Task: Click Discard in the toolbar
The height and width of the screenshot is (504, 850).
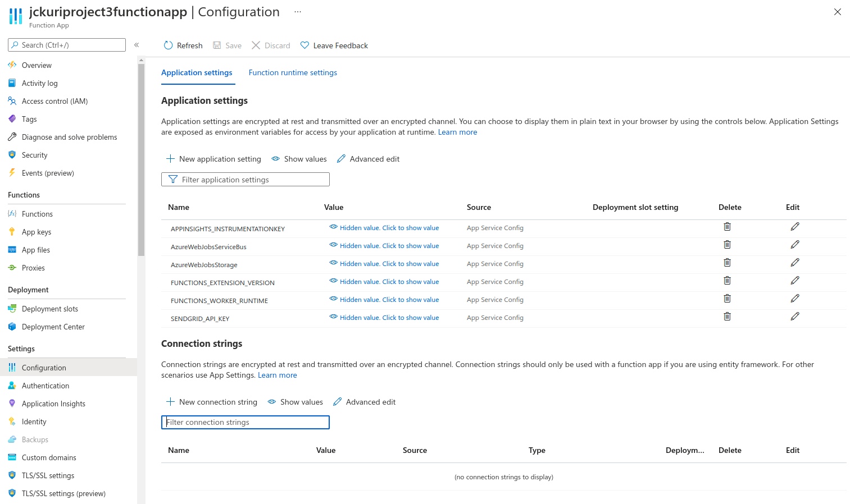Action: (271, 45)
